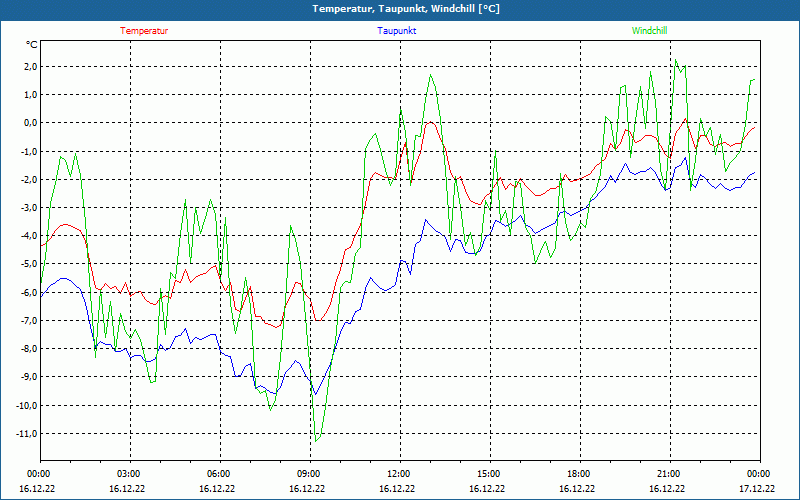Click the red Temperatur legend label
Image resolution: width=800 pixels, height=500 pixels.
point(144,31)
